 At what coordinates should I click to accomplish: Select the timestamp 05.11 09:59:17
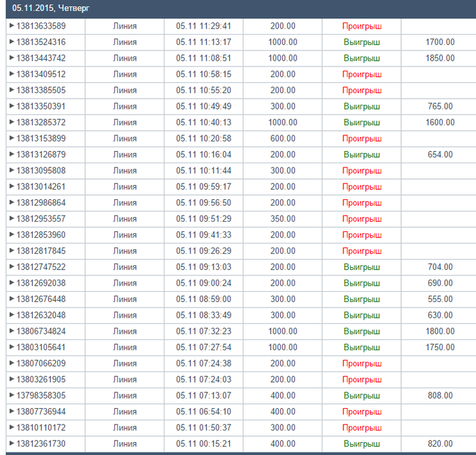203,187
